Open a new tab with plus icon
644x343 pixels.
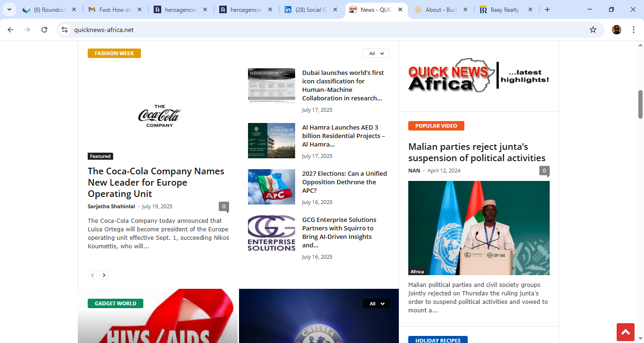coord(547,9)
